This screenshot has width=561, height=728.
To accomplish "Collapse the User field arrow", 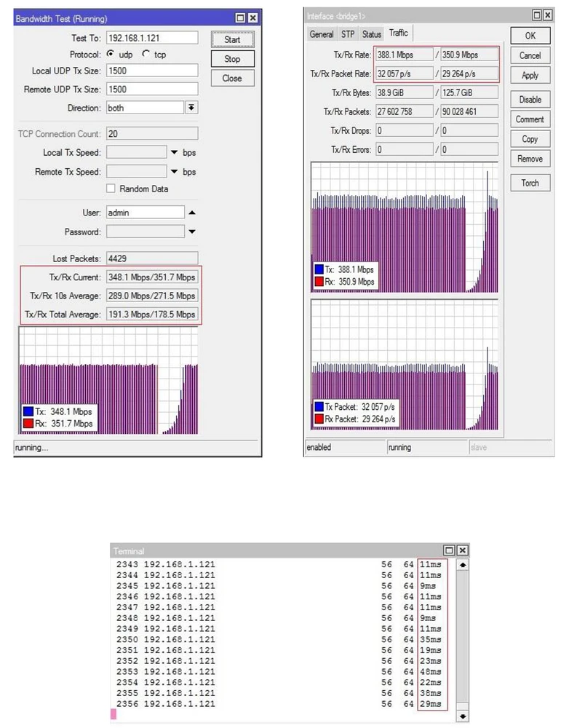I will click(x=192, y=213).
